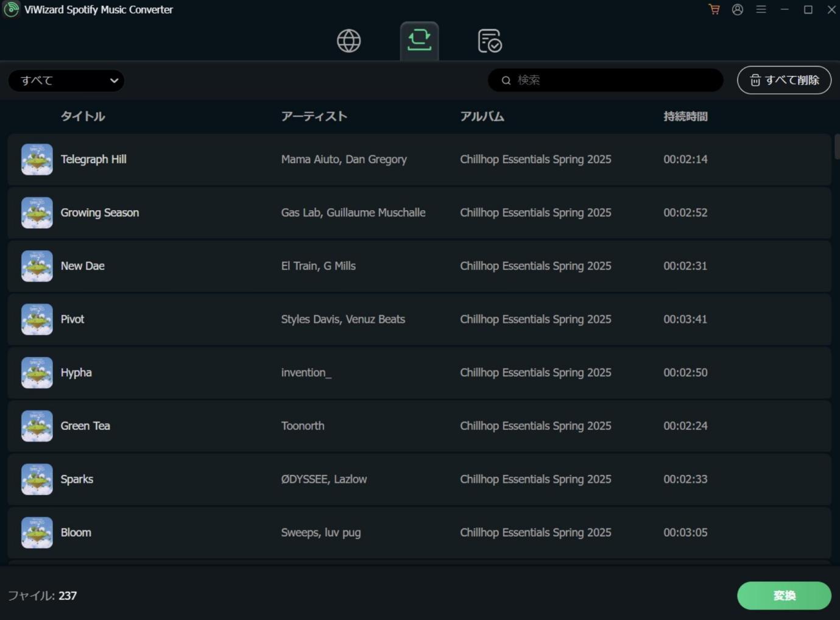The height and width of the screenshot is (620, 840).
Task: Open the hamburger menu icon
Action: point(761,9)
